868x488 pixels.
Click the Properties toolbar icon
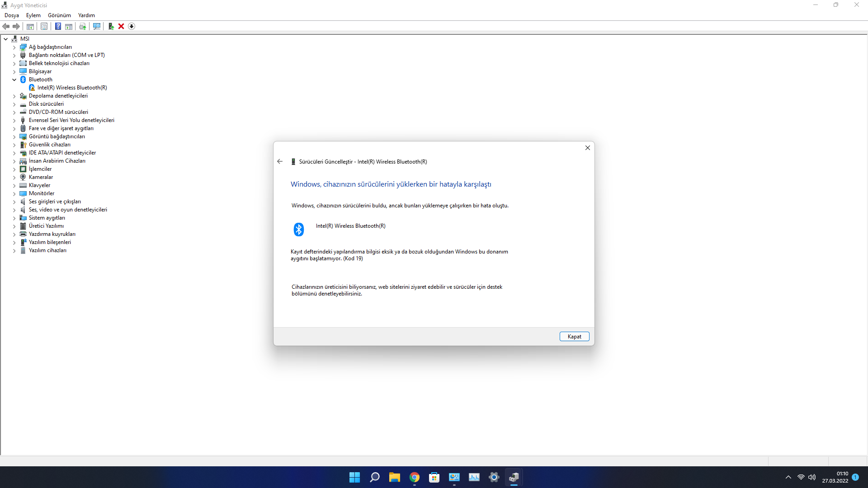pos(44,26)
